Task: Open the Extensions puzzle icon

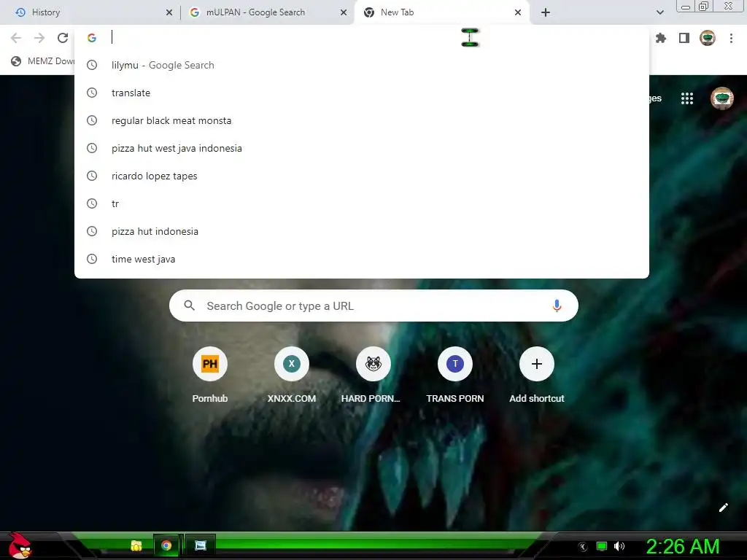Action: (661, 38)
